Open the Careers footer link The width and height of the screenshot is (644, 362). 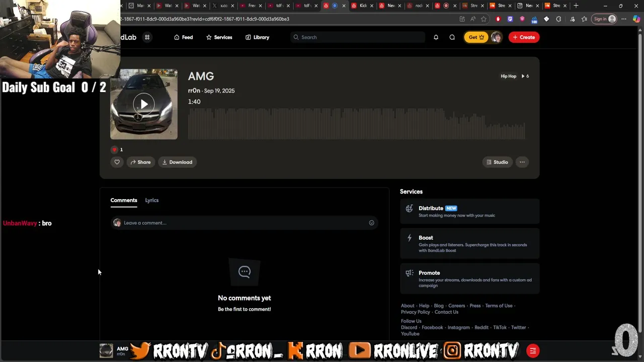click(456, 306)
